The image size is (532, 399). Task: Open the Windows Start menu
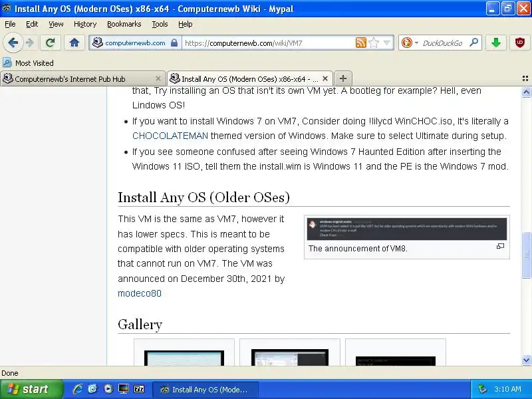(31, 389)
